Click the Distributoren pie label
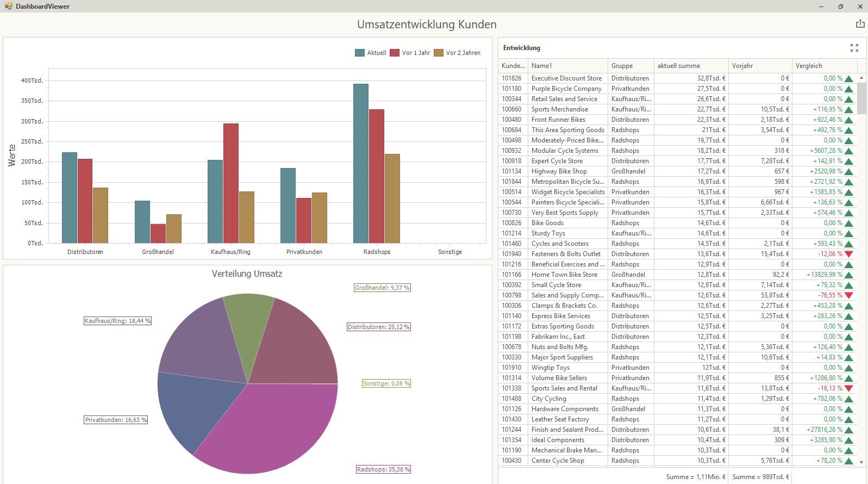 tap(378, 327)
